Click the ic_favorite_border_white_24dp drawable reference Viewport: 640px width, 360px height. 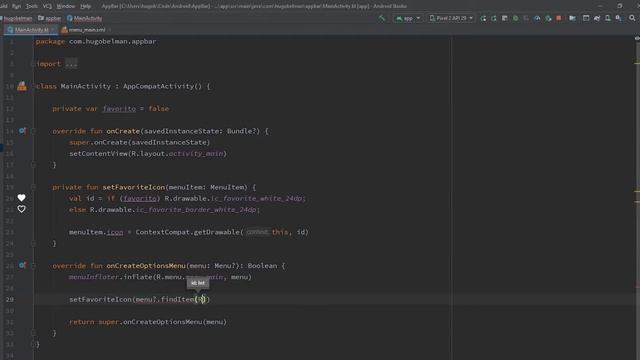(x=196, y=209)
